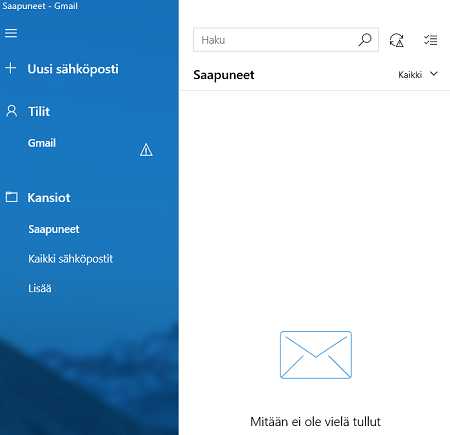This screenshot has height=435, width=450.
Task: Expand more folders with Lisää
Action: pyautogui.click(x=40, y=288)
